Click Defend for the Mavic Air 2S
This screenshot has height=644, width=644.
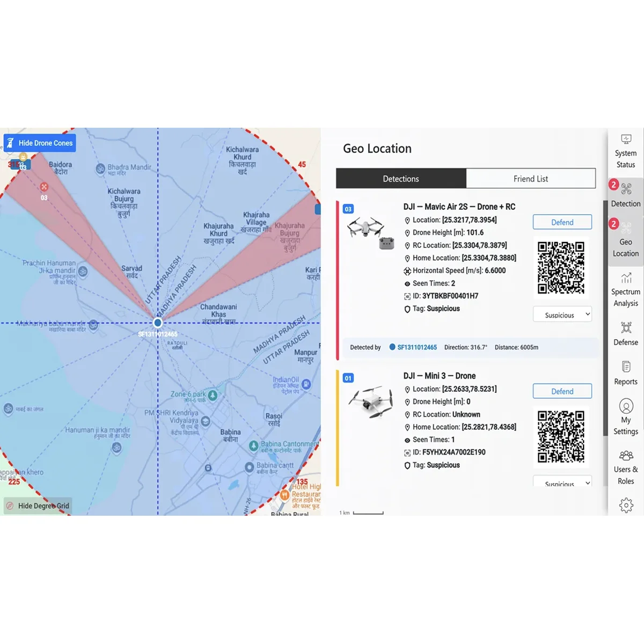point(562,222)
